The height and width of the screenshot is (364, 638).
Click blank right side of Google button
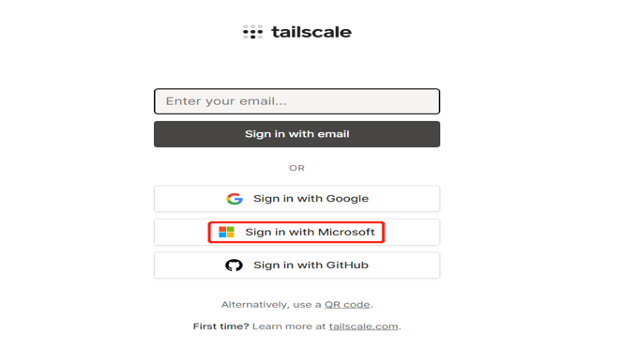(x=407, y=199)
